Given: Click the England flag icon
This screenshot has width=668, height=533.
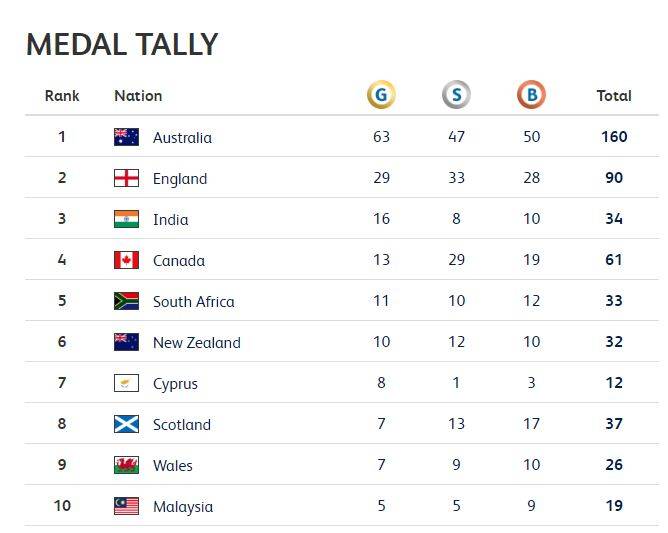Looking at the screenshot, I should [127, 178].
